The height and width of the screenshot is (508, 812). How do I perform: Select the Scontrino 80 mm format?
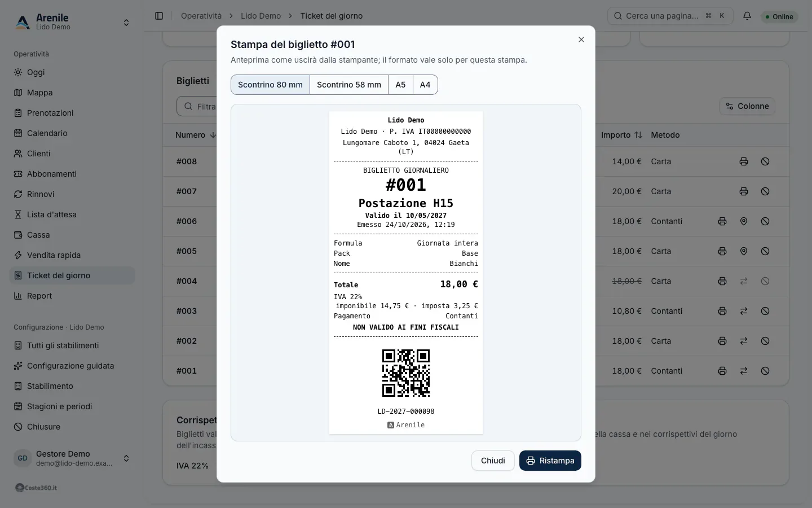pos(270,85)
